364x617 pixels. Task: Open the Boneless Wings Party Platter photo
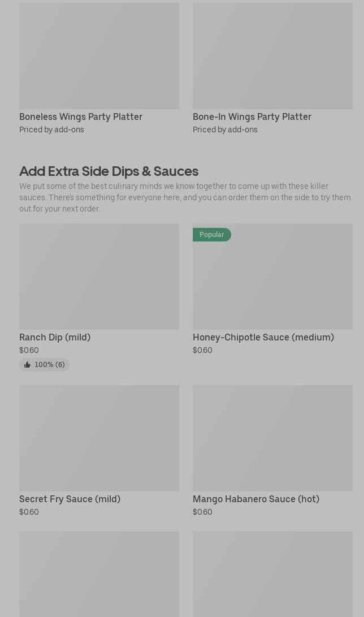click(x=99, y=55)
